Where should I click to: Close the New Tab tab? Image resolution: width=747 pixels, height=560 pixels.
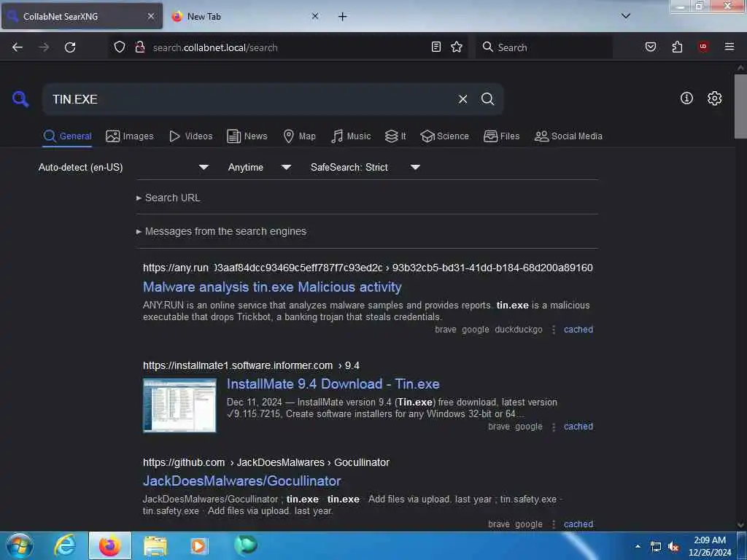[x=315, y=16]
